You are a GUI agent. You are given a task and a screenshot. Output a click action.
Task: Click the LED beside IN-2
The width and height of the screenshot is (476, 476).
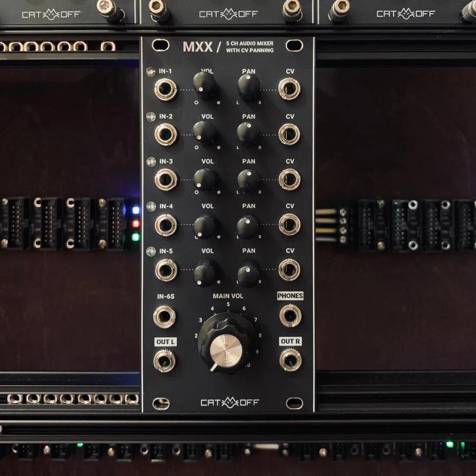151,116
